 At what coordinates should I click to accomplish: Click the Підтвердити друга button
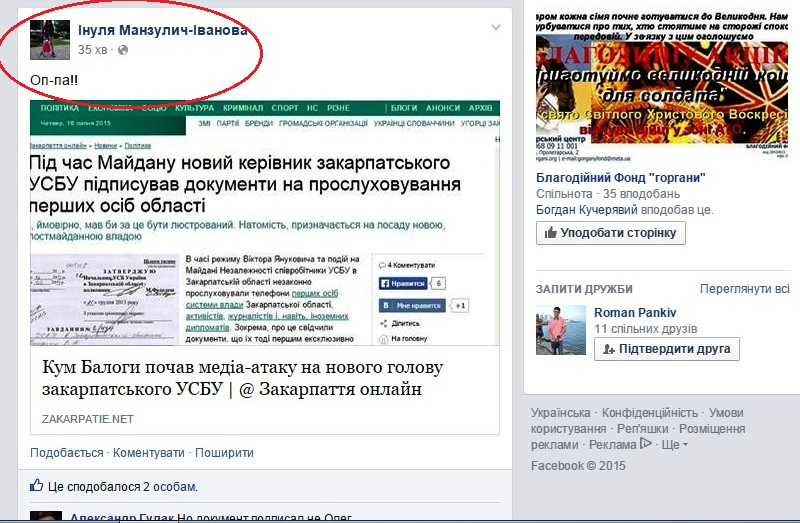(666, 349)
